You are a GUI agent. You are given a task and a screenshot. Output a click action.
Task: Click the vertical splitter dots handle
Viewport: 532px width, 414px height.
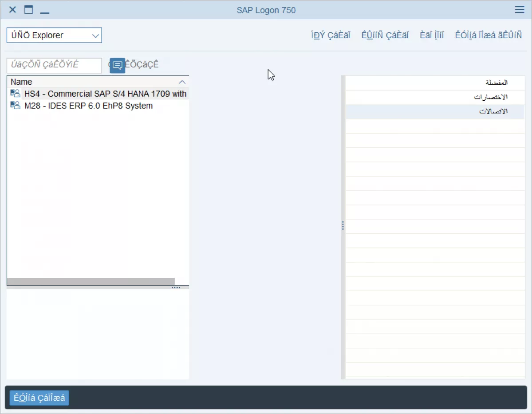[x=343, y=226]
